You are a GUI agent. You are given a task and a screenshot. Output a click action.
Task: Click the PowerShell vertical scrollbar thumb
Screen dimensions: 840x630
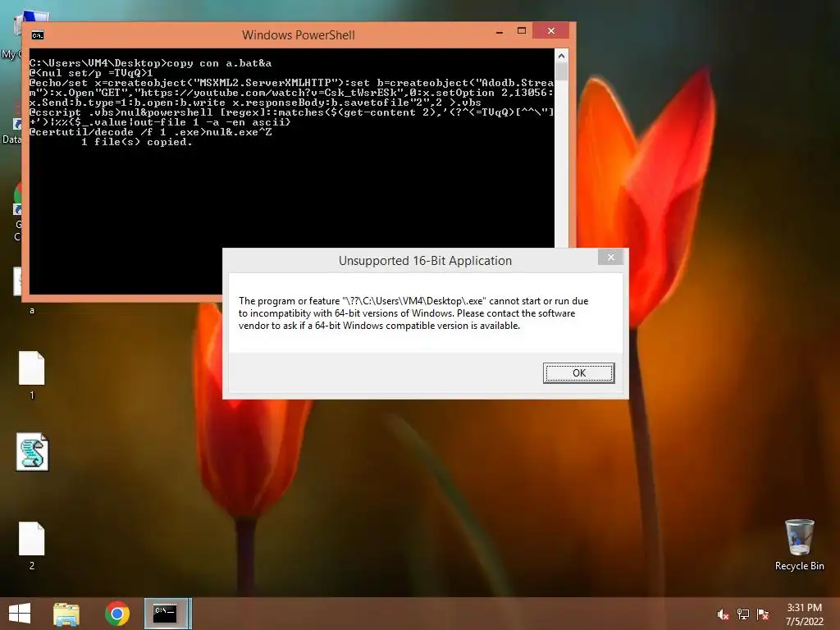(561, 71)
